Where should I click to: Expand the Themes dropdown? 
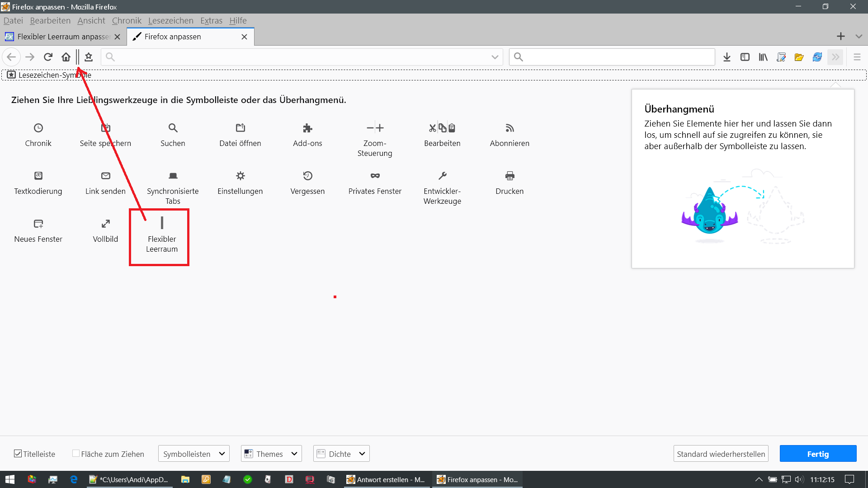(271, 454)
